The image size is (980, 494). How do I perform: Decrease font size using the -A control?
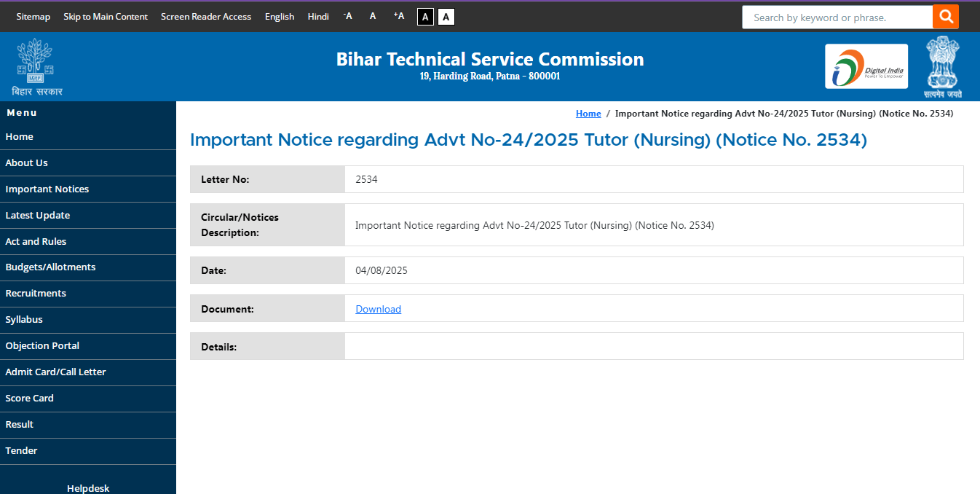[347, 16]
